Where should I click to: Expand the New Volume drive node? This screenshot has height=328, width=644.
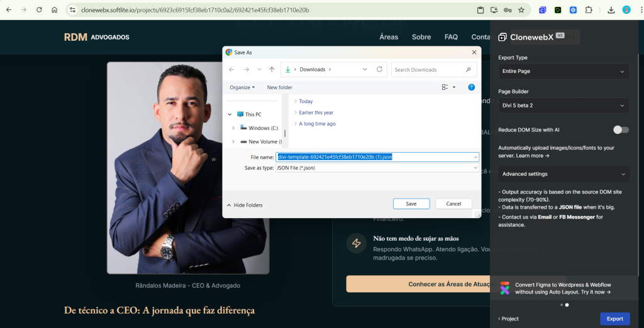[233, 141]
